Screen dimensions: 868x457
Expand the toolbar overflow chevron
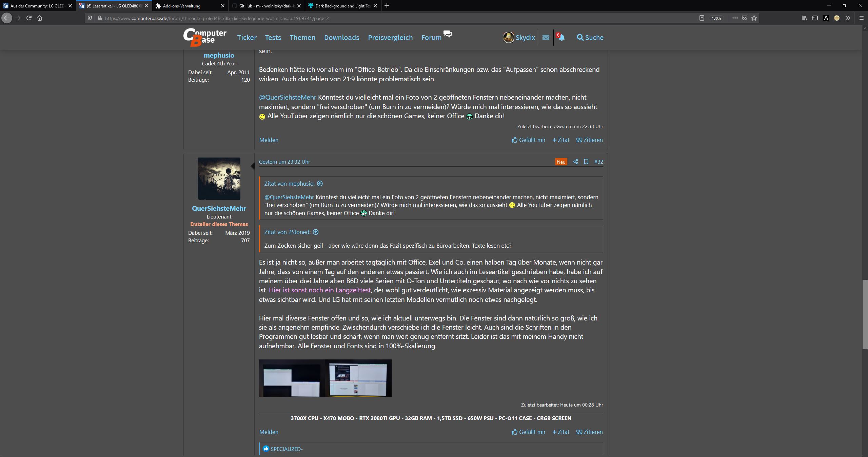tap(848, 18)
